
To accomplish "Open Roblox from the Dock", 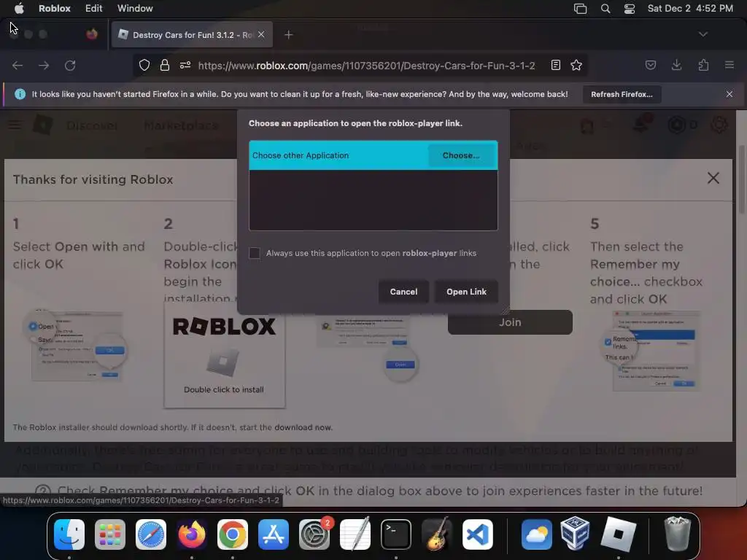I will (x=619, y=534).
